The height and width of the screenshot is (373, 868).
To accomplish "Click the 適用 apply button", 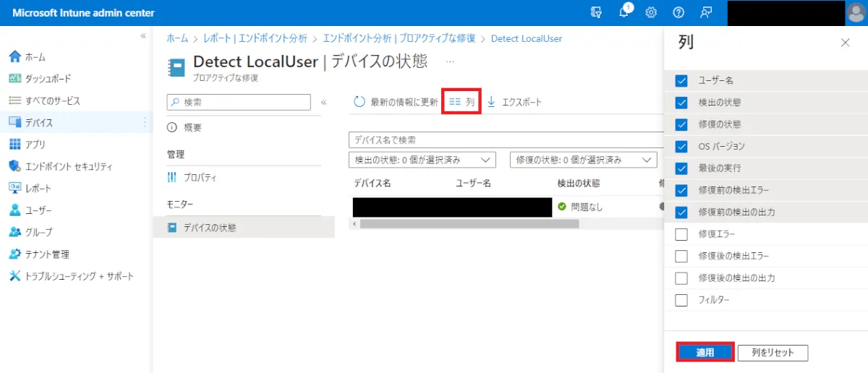I will [705, 353].
